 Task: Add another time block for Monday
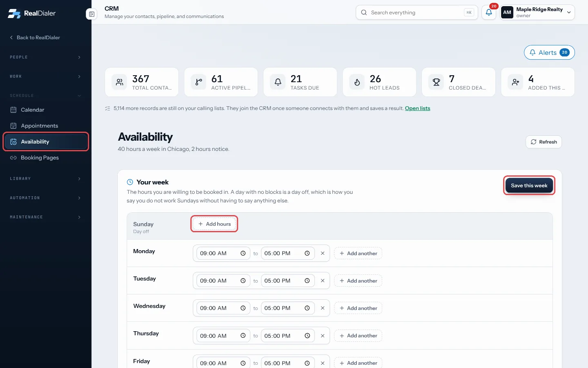(358, 254)
